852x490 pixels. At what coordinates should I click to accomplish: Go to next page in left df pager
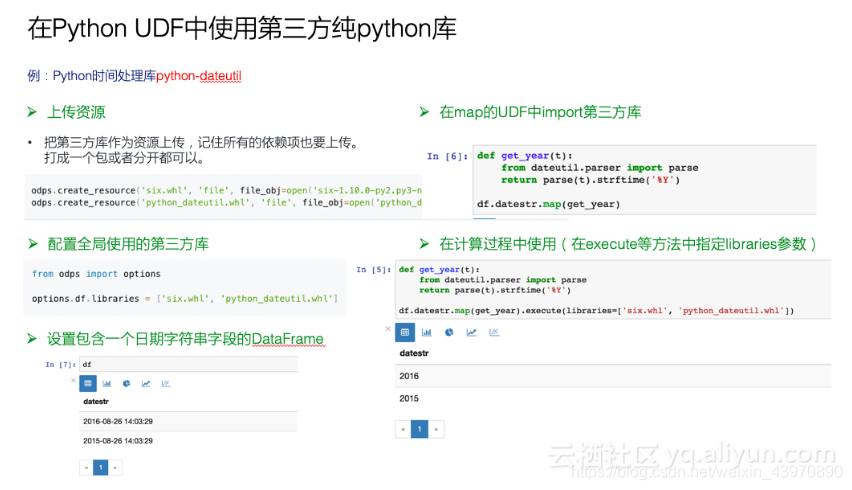tap(115, 467)
